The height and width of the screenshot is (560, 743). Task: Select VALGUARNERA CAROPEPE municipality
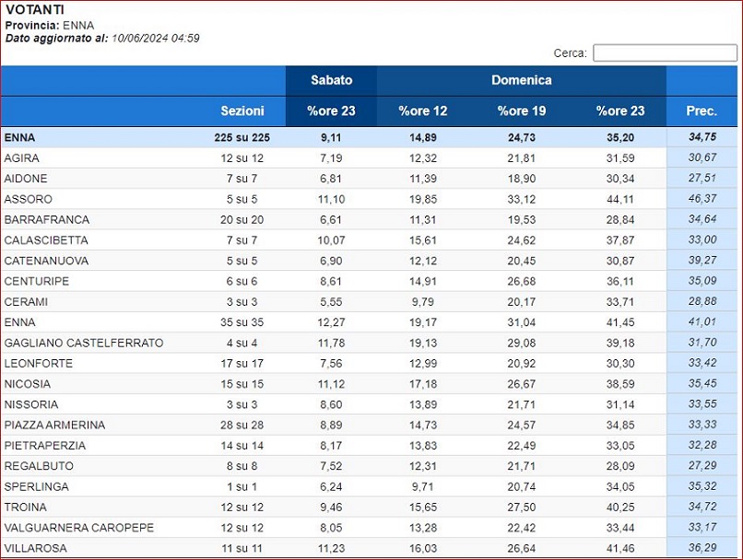click(x=79, y=528)
